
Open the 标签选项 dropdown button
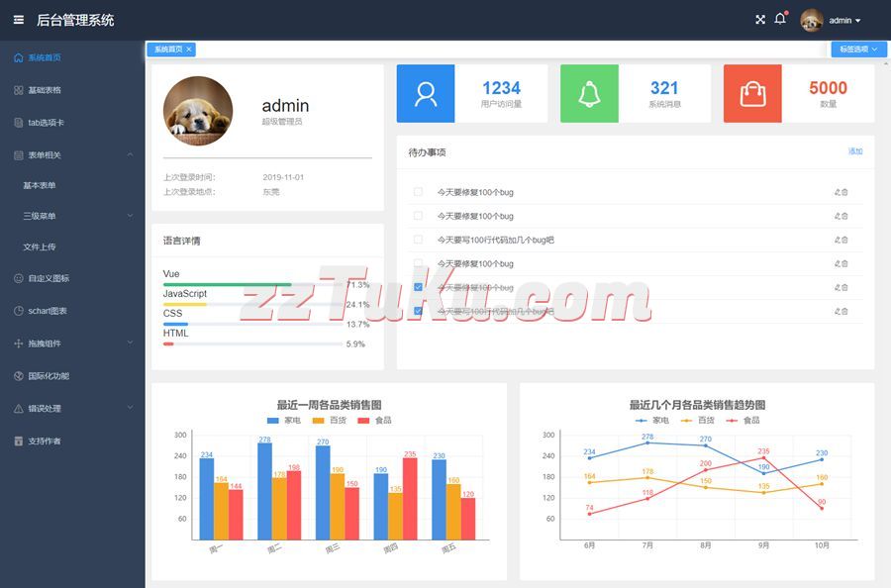[858, 49]
